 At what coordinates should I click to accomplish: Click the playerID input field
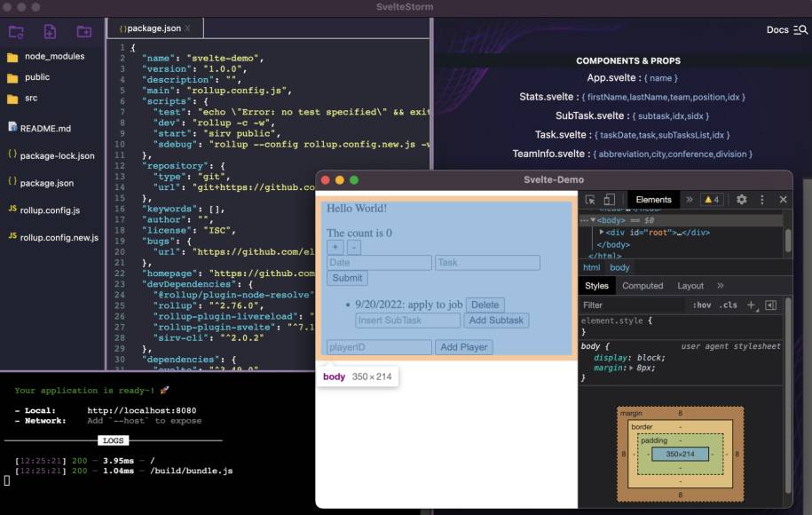coord(379,347)
